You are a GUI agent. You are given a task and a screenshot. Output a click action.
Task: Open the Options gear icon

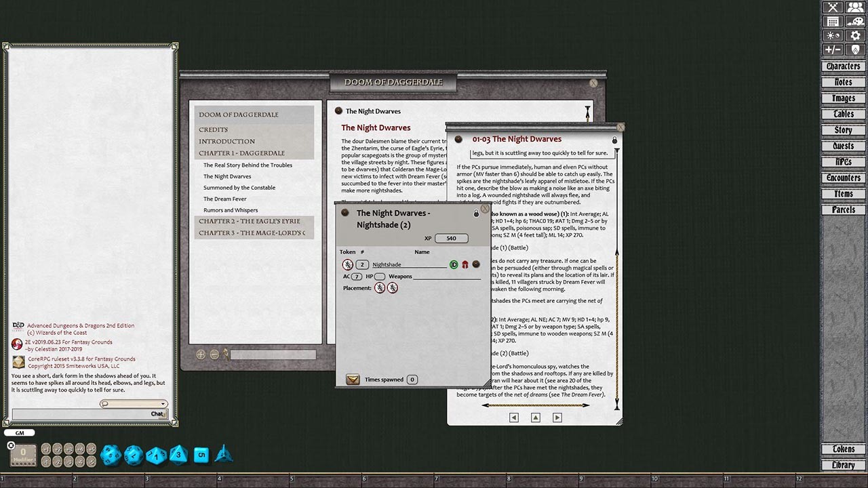tap(854, 35)
